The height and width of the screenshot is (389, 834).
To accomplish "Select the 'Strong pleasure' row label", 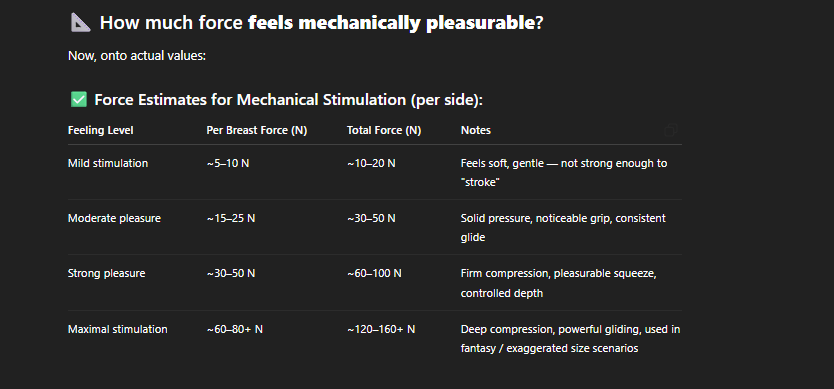I will [106, 274].
